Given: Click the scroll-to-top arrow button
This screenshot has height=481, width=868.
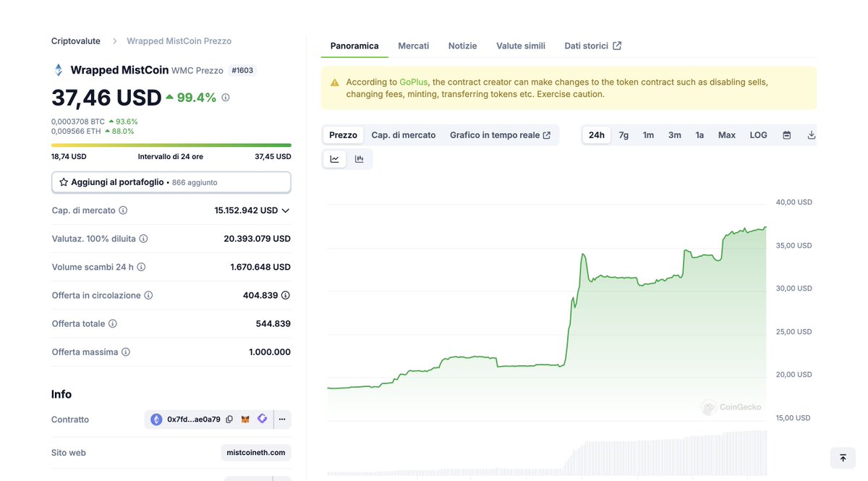Looking at the screenshot, I should coord(843,458).
